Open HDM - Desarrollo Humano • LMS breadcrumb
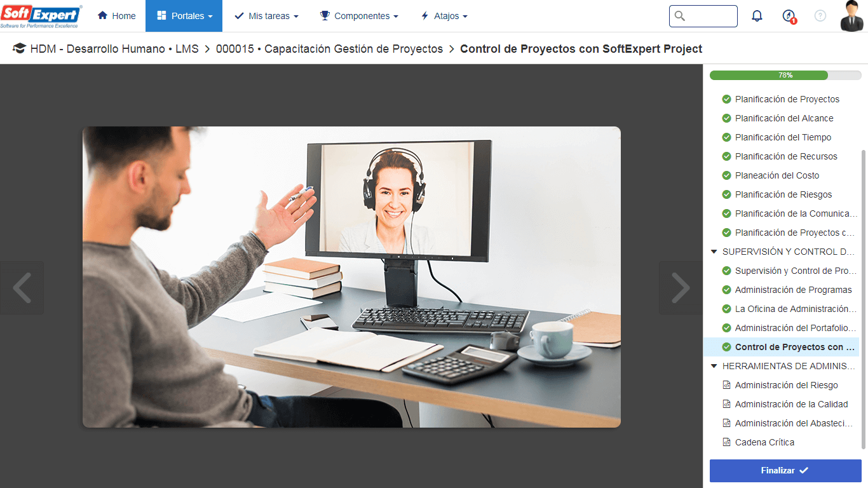This screenshot has height=488, width=868. click(x=114, y=49)
